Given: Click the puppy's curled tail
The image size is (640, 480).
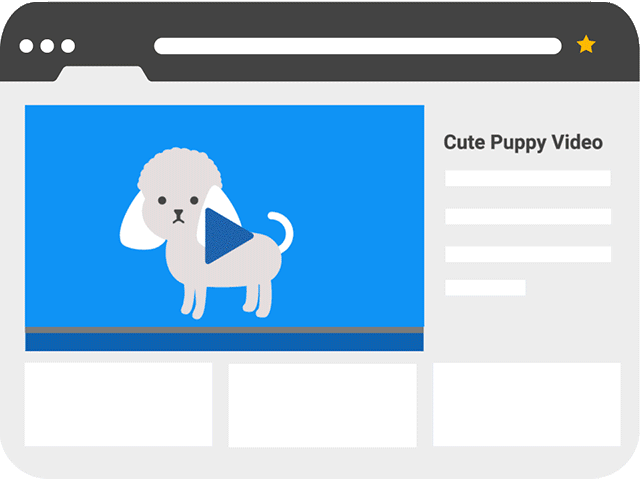Looking at the screenshot, I should coord(284,230).
